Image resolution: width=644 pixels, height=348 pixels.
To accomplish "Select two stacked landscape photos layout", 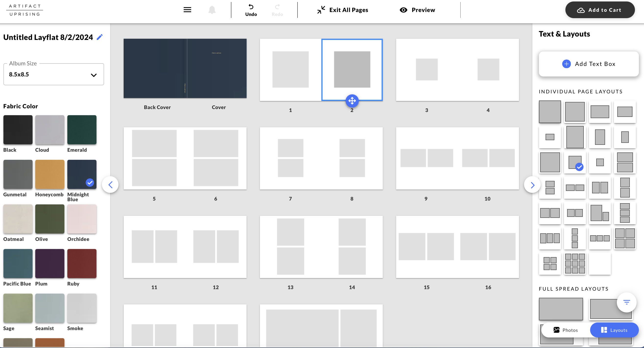I will pos(625,162).
